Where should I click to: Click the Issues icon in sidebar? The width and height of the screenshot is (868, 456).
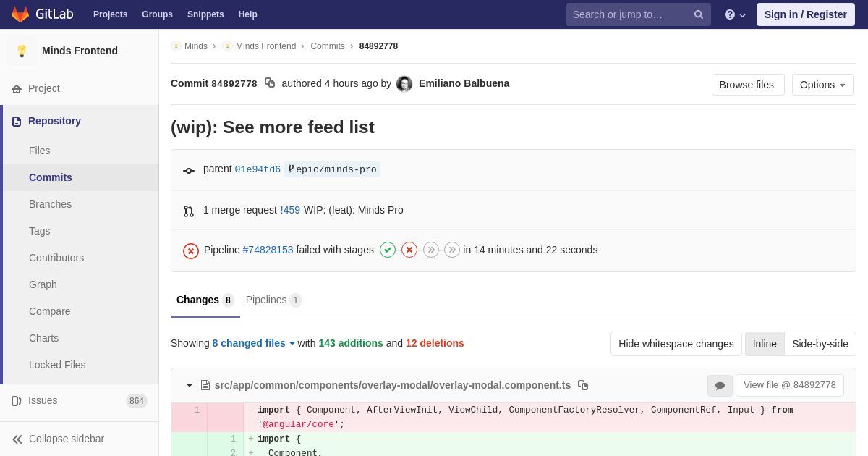pos(17,401)
